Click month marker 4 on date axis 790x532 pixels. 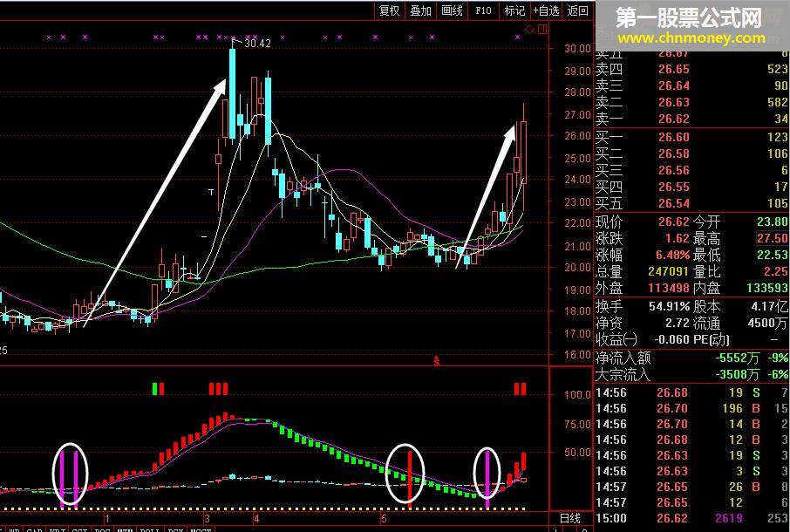click(256, 518)
